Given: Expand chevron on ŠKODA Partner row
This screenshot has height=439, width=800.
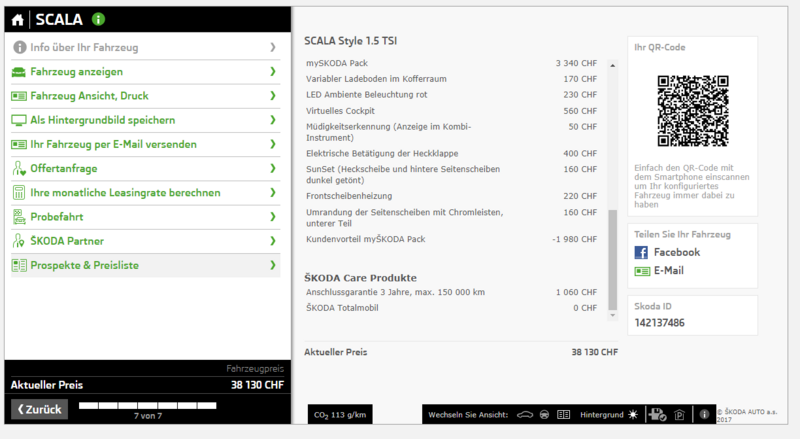Looking at the screenshot, I should [273, 241].
